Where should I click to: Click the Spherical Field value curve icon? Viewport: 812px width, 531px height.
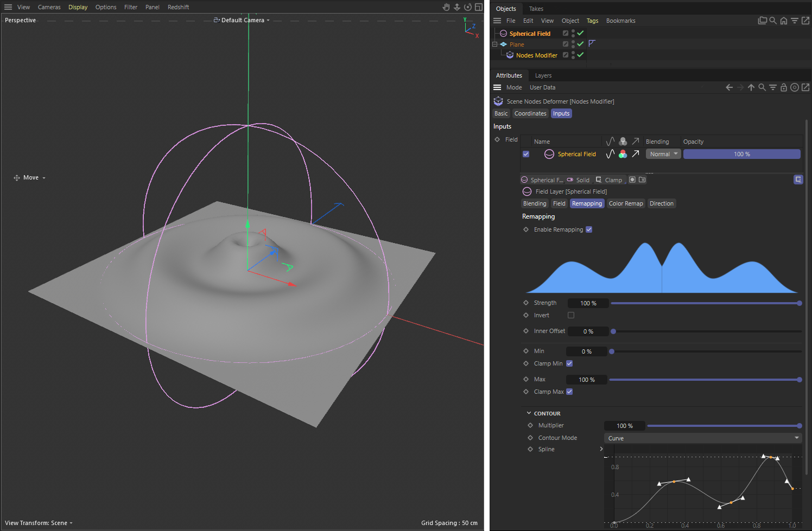point(610,154)
